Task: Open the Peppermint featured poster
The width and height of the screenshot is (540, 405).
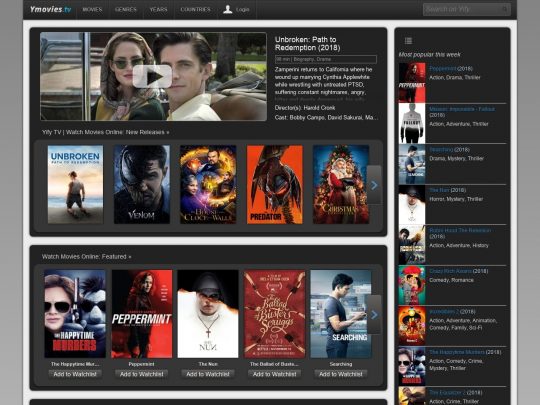Action: 142,314
